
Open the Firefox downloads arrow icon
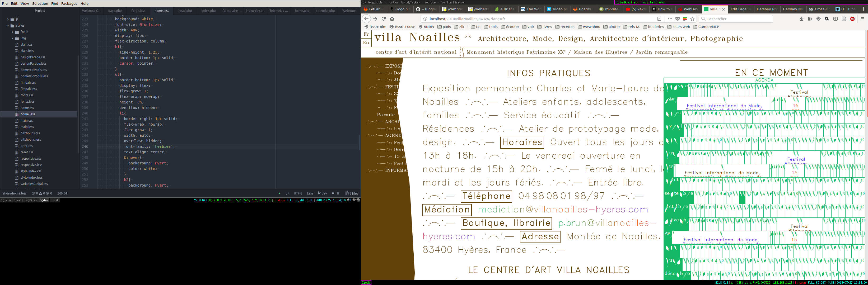pyautogui.click(x=802, y=19)
